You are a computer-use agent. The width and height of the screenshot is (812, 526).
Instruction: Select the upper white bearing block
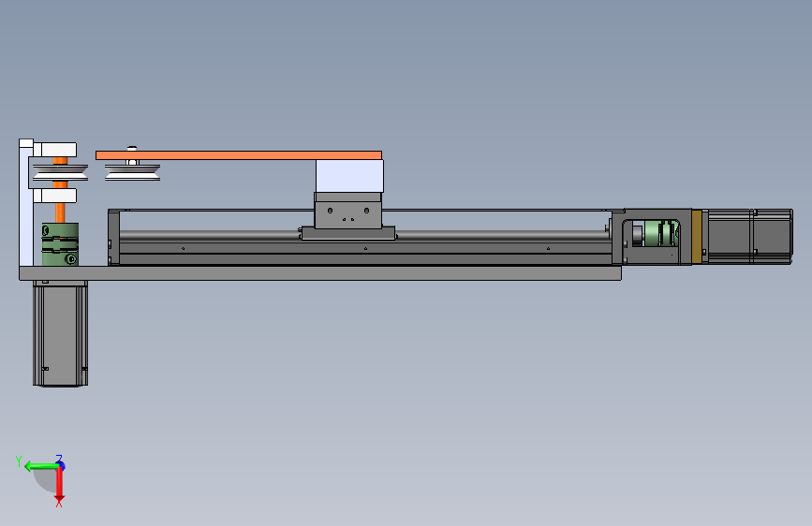(55, 150)
